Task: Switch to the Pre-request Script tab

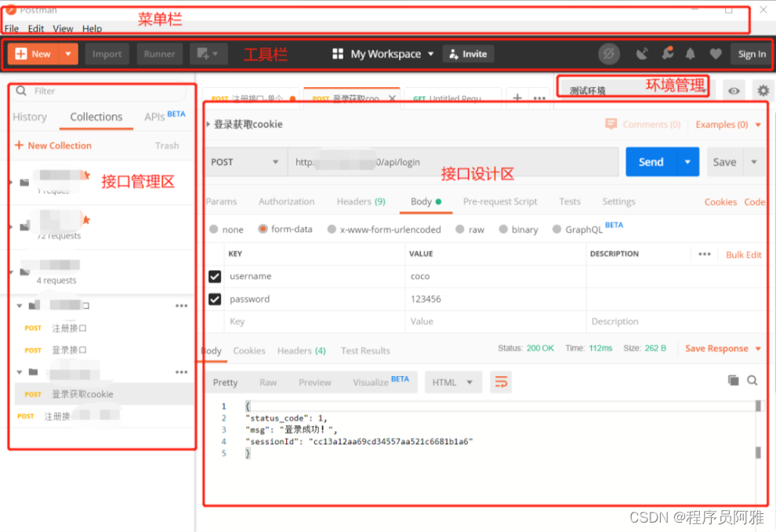Action: (x=500, y=201)
